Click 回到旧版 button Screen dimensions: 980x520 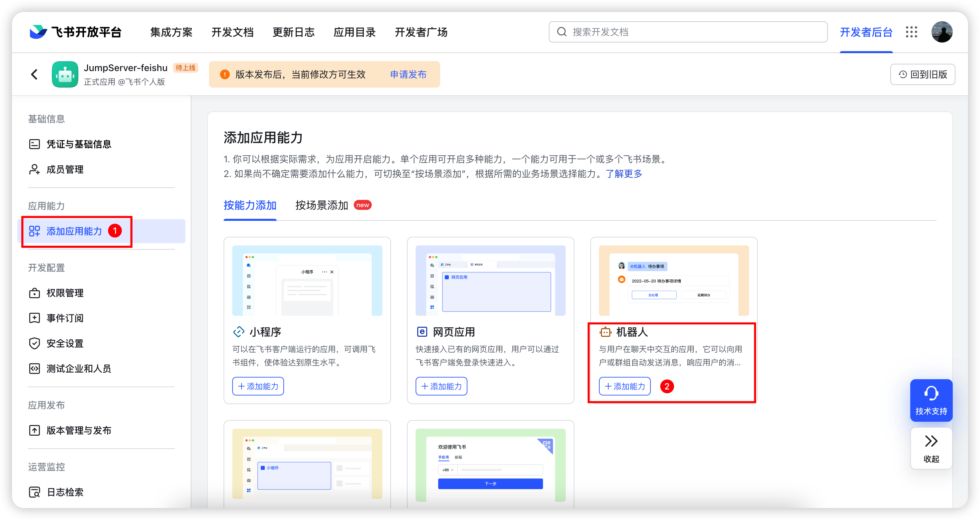(923, 74)
